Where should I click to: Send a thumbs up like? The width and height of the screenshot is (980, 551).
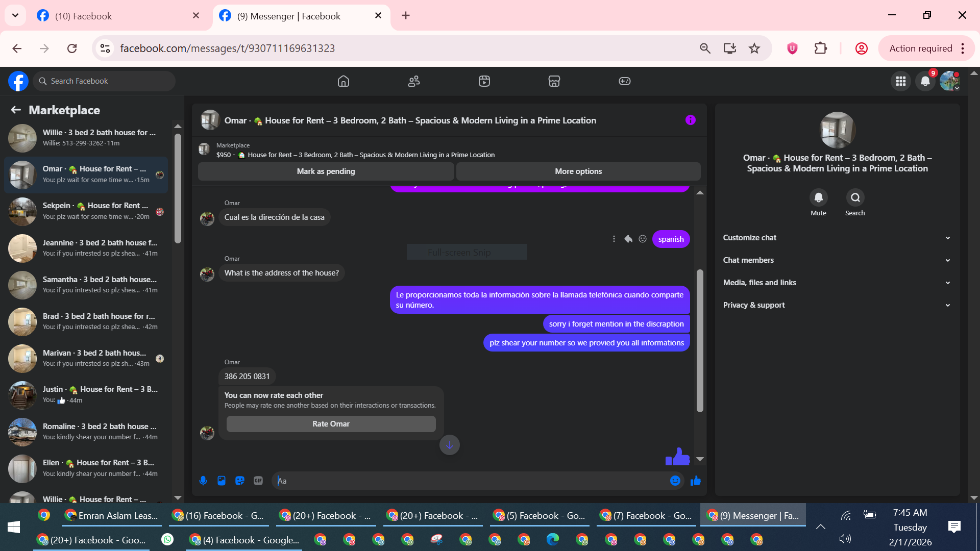pyautogui.click(x=696, y=481)
